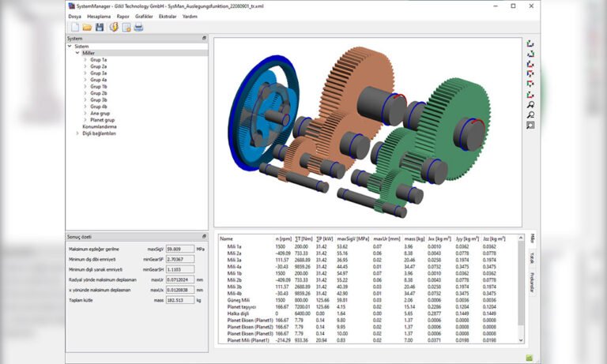Viewport: 607px width, 364px height.
Task: Select Konumlandırma in the tree
Action: [x=100, y=126]
